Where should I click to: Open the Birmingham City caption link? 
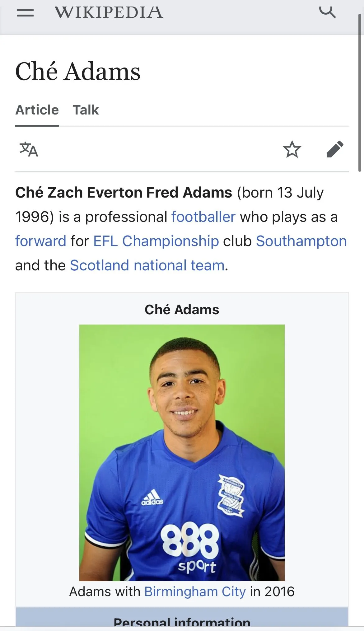tap(195, 591)
